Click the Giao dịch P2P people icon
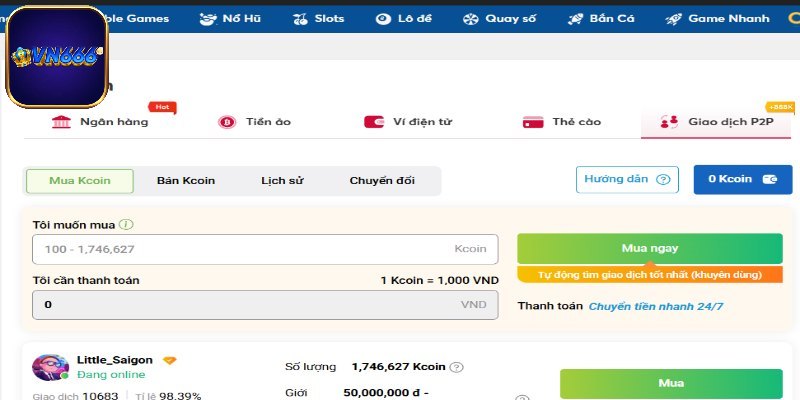 click(x=670, y=122)
